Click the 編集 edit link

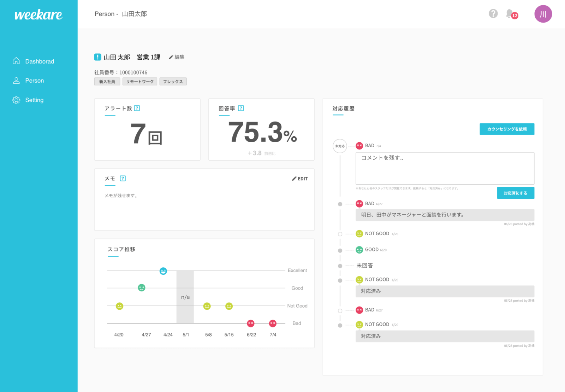point(177,57)
